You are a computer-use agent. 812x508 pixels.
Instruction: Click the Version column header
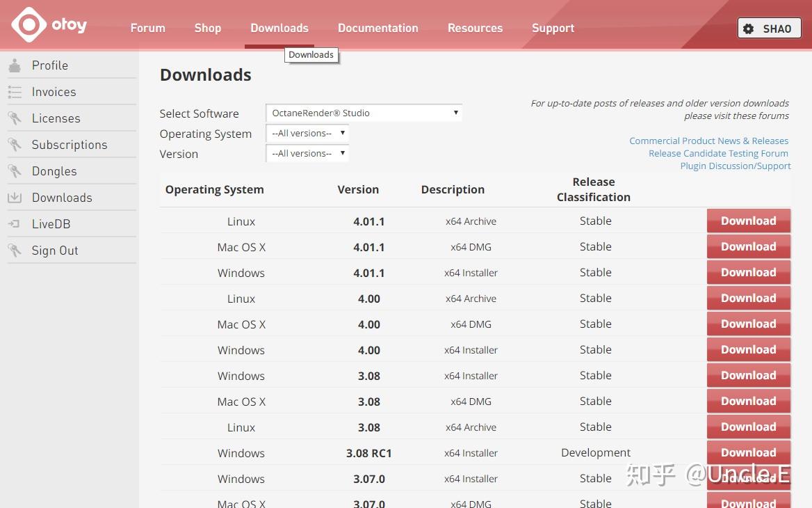pyautogui.click(x=358, y=190)
